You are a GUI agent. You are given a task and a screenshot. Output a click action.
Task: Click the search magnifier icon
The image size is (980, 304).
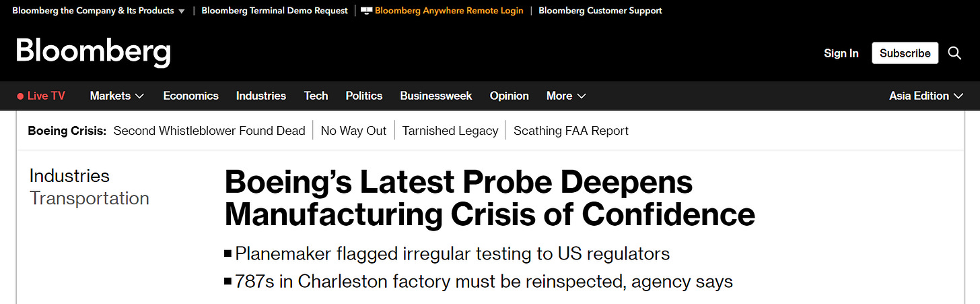[954, 53]
